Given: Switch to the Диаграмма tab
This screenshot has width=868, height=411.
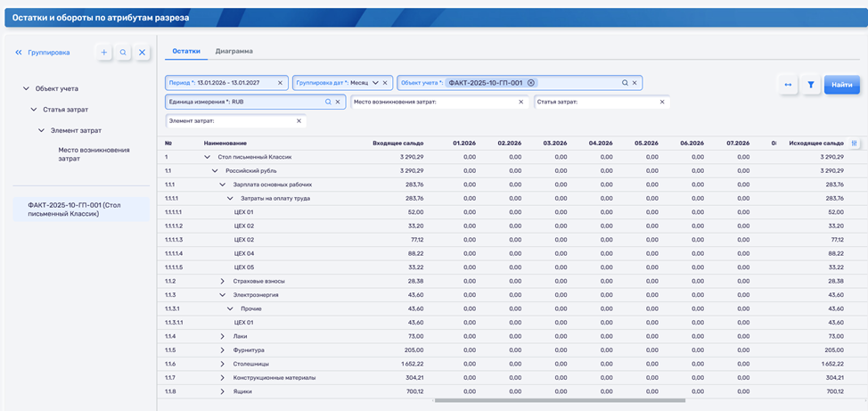Looking at the screenshot, I should [233, 52].
